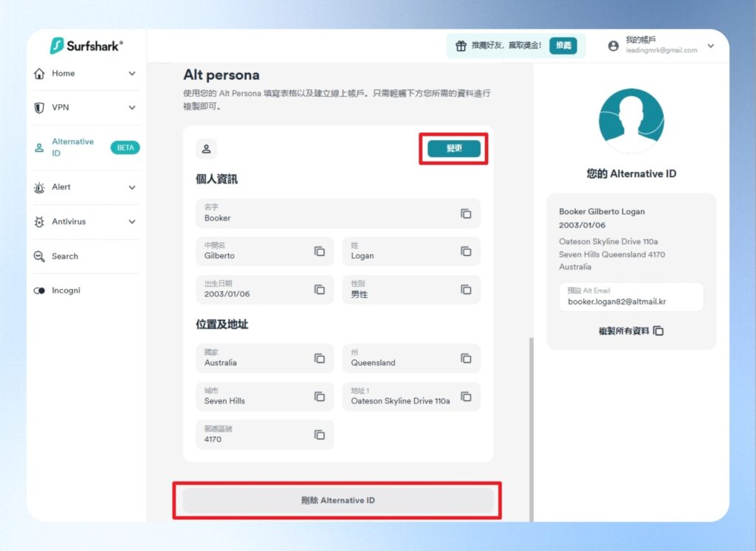Click the Incogni toggle-shaped icon

coord(40,291)
